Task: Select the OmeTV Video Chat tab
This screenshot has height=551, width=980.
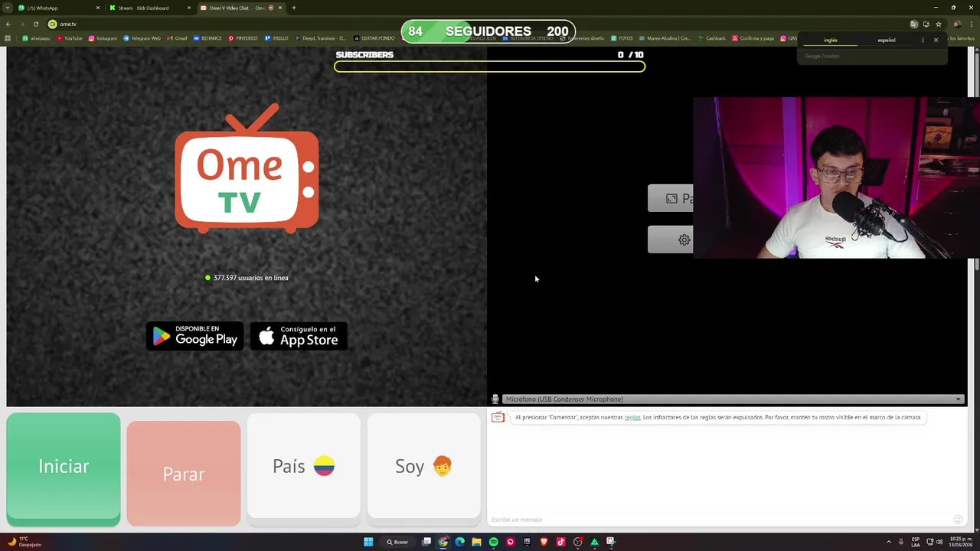Action: [240, 8]
